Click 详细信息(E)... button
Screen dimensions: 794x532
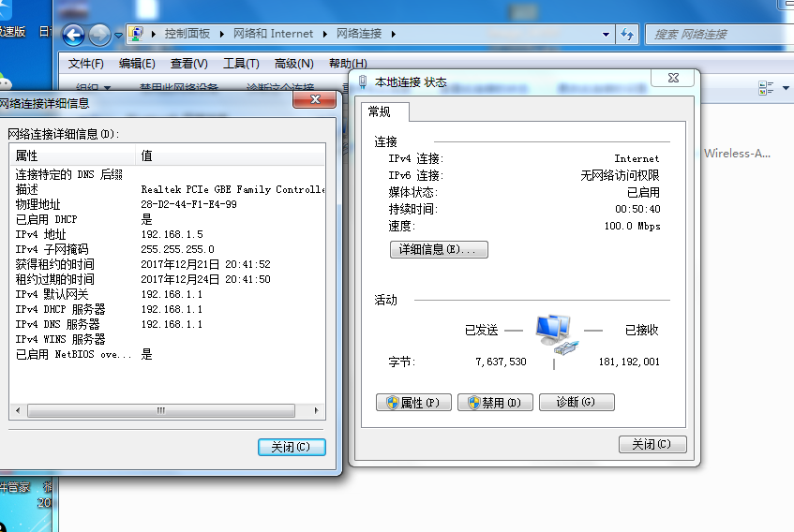click(439, 249)
